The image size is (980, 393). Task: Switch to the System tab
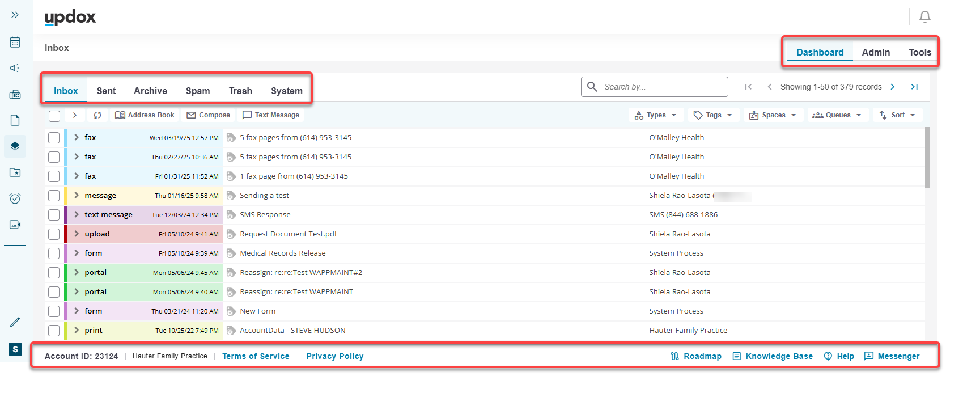coord(287,91)
